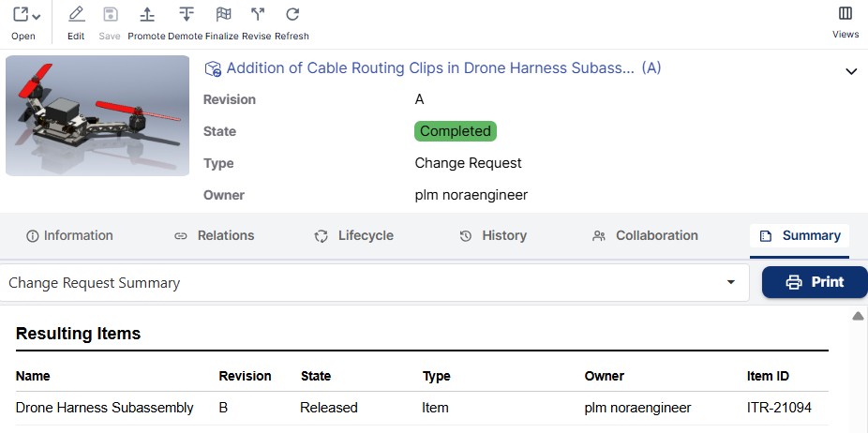View the History tab

pos(493,236)
